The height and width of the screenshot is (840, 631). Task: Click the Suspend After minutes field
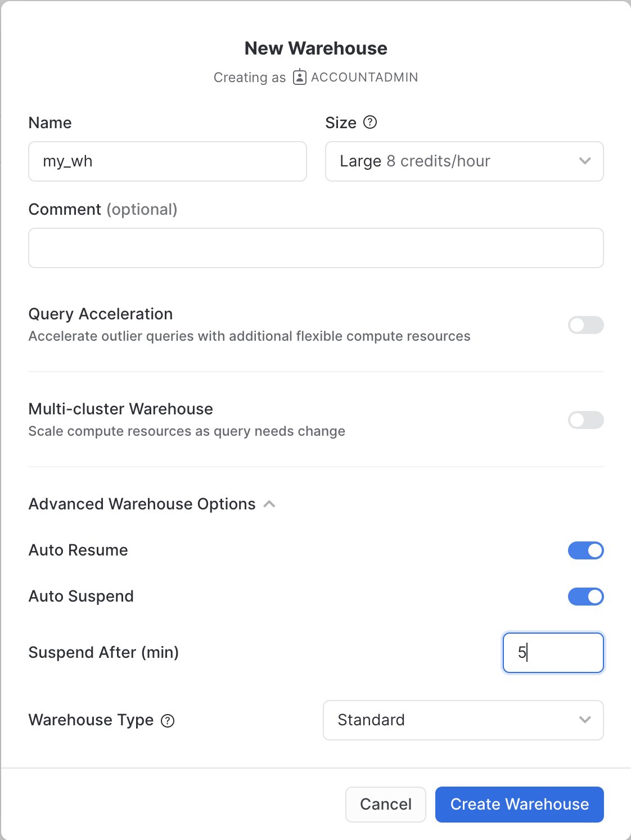[553, 653]
